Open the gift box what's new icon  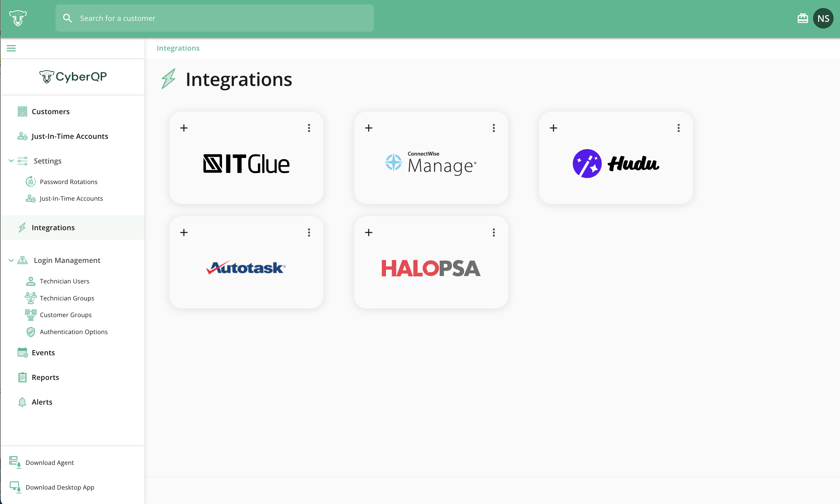click(803, 18)
